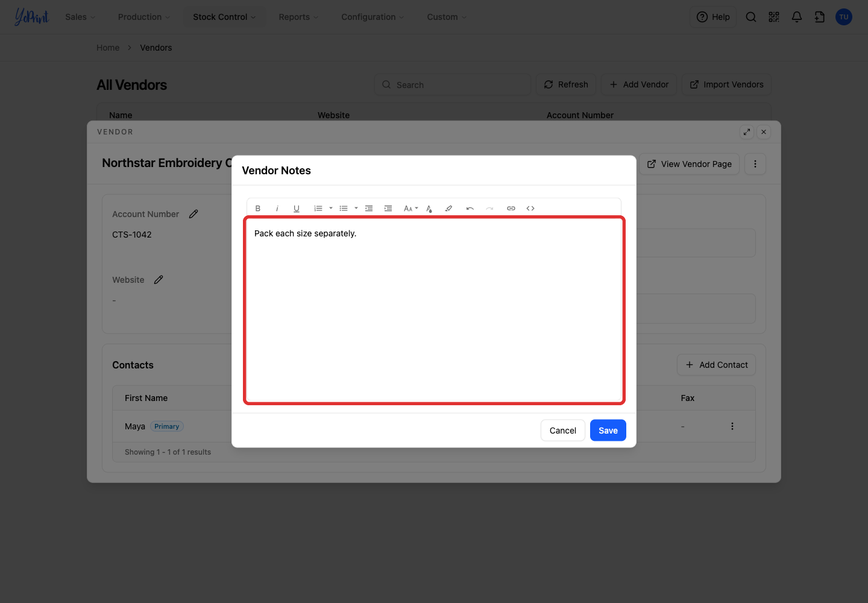Open the Help button
The height and width of the screenshot is (603, 868).
(x=713, y=17)
